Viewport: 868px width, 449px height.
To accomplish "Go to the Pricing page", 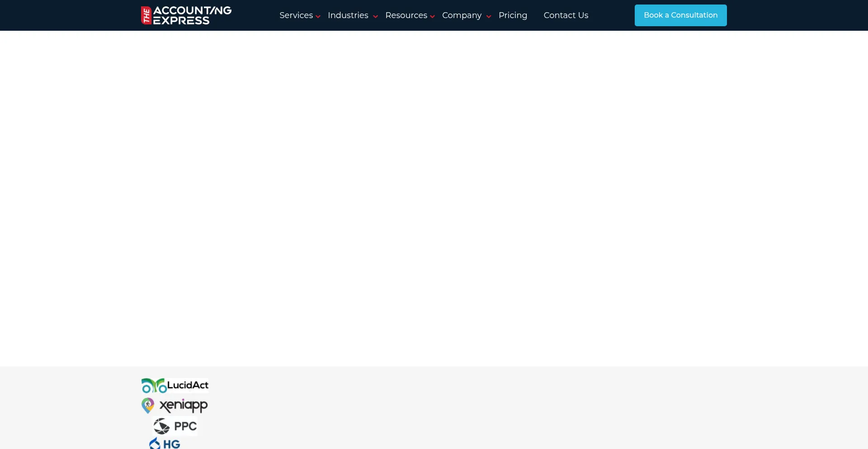I will [513, 15].
